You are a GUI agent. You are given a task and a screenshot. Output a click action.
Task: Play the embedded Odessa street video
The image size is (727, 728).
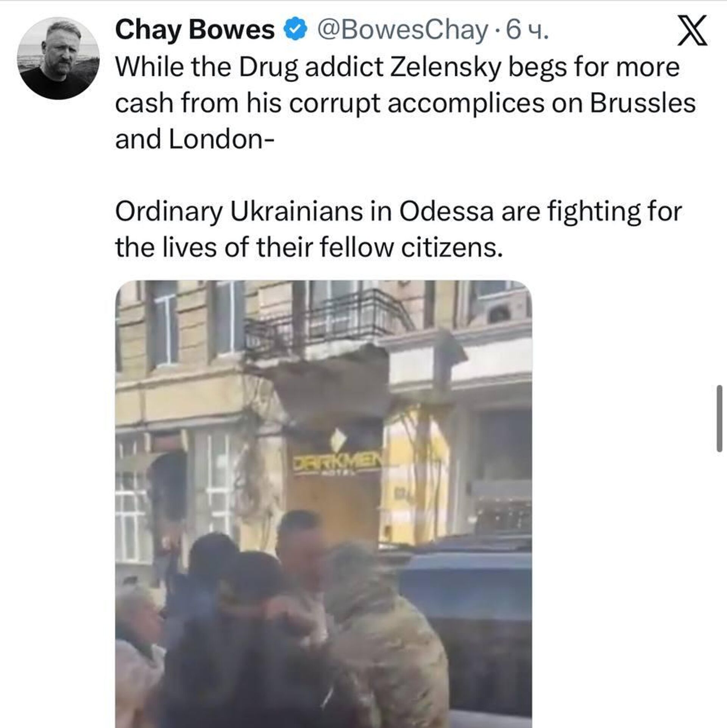pyautogui.click(x=323, y=504)
